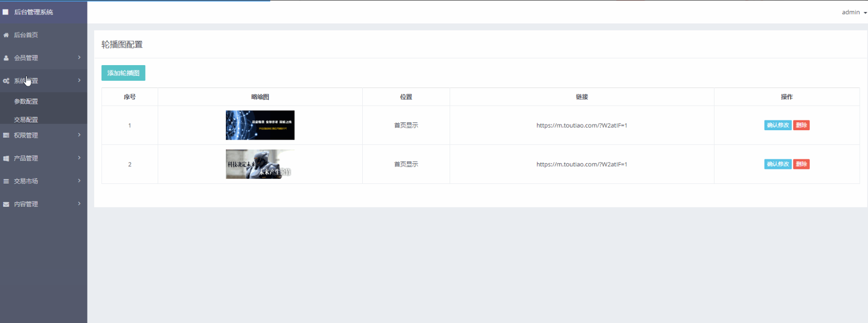Viewport: 868px width, 323px height.
Task: Click 删除 for carousel row 2
Action: [x=801, y=164]
